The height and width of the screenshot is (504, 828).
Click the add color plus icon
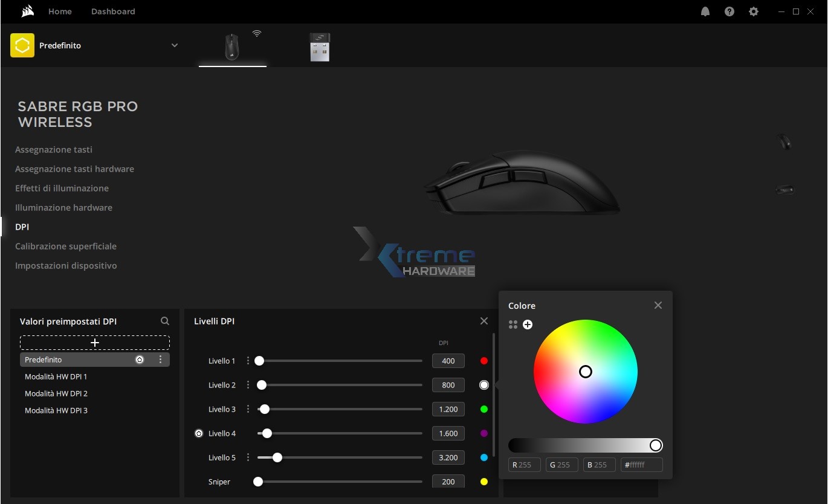coord(527,325)
